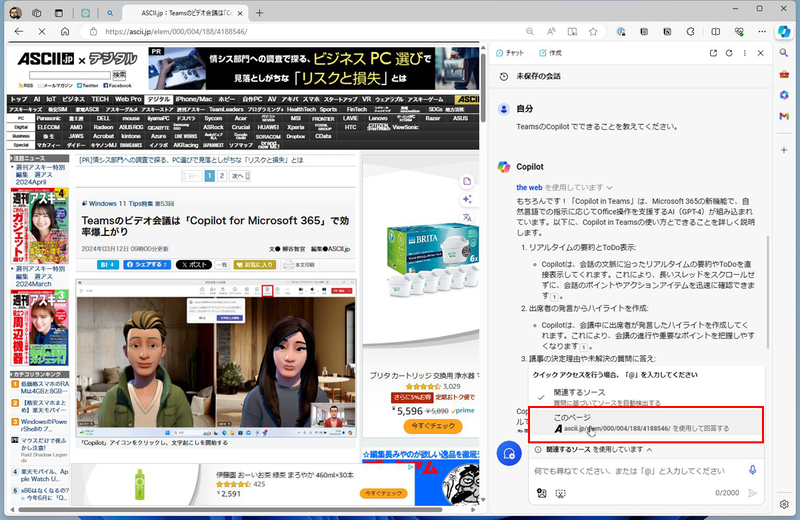Add a screenshot to the Copilot prompt
This screenshot has height=520, width=800.
[x=560, y=493]
